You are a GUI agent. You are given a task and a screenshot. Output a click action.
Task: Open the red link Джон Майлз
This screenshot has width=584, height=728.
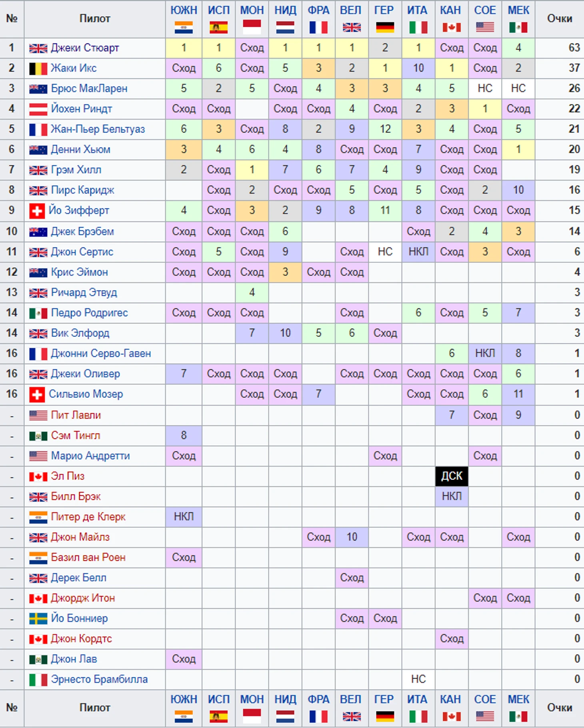[80, 537]
